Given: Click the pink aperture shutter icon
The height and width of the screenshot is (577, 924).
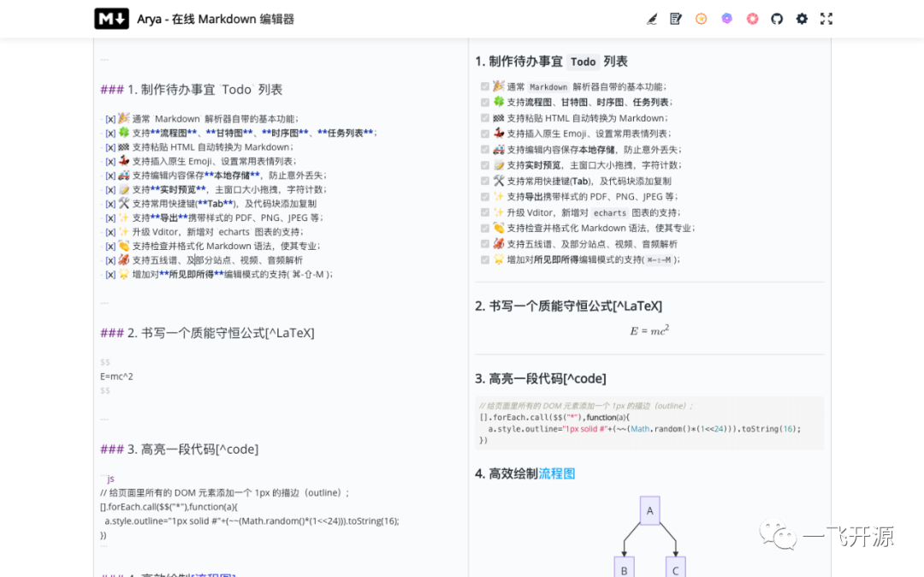Looking at the screenshot, I should (x=752, y=19).
